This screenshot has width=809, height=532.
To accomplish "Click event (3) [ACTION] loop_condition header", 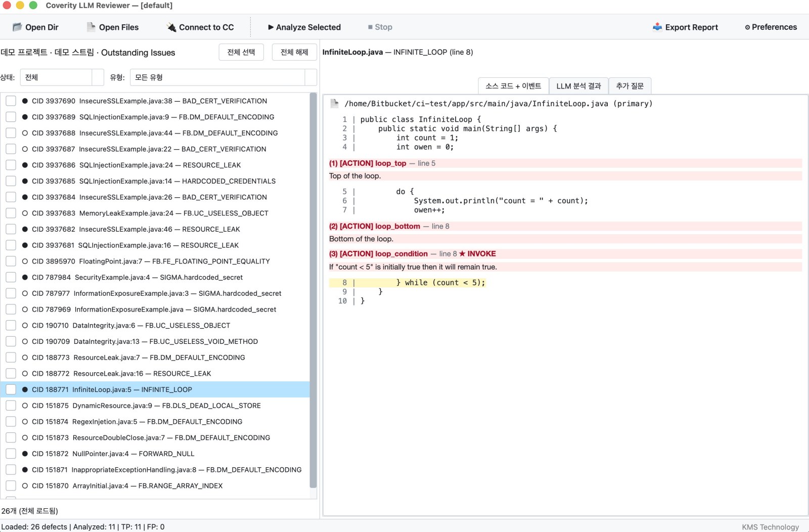I will point(565,254).
